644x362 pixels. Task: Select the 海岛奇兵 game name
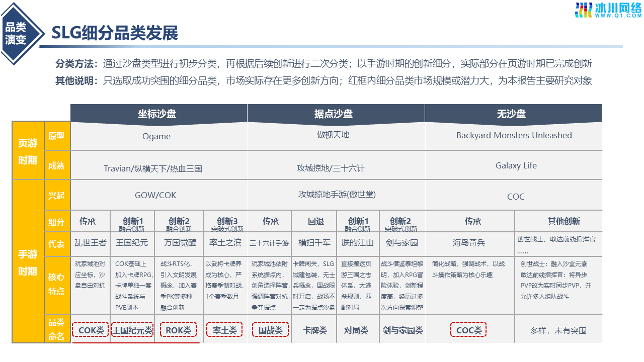[x=469, y=242]
